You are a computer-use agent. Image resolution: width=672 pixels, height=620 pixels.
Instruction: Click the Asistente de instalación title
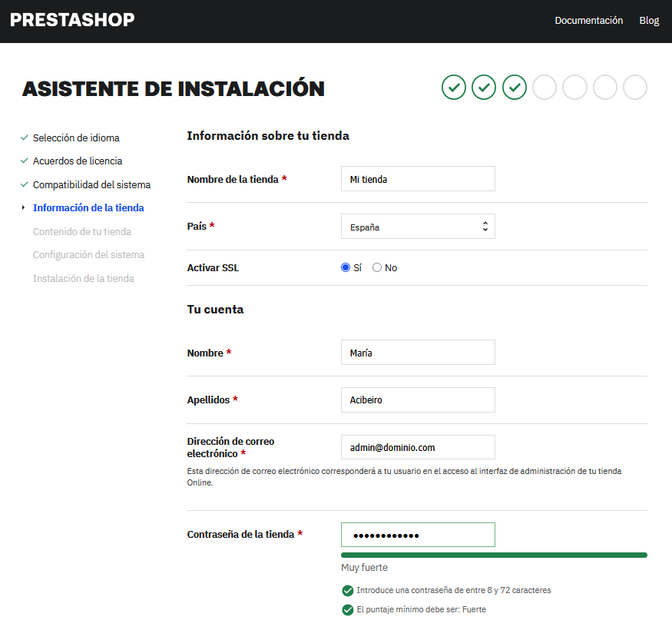174,89
